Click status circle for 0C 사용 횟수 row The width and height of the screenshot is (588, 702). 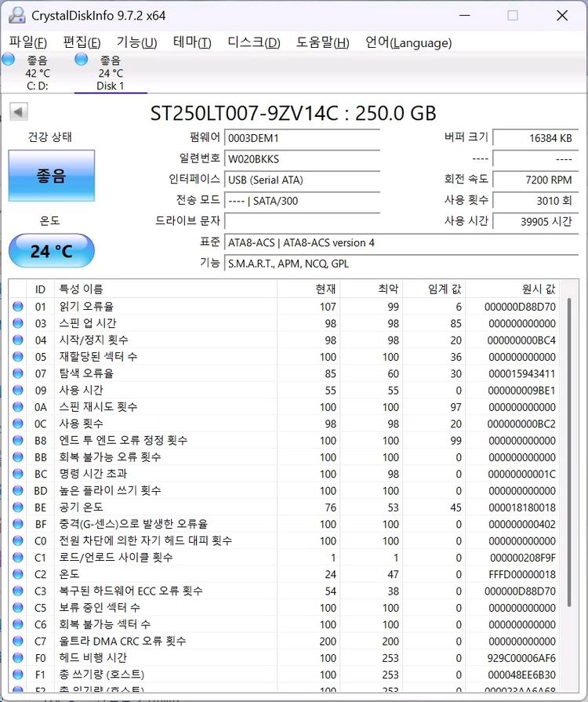pos(17,423)
